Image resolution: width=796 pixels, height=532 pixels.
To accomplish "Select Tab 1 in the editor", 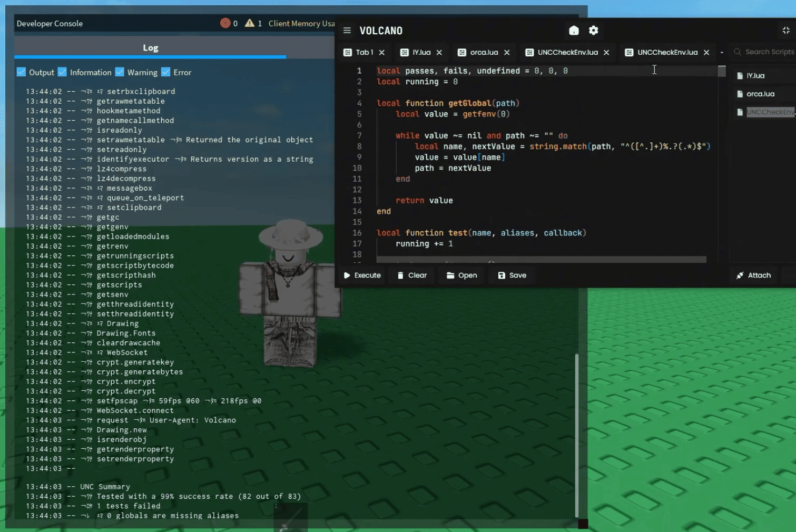I will pyautogui.click(x=364, y=52).
